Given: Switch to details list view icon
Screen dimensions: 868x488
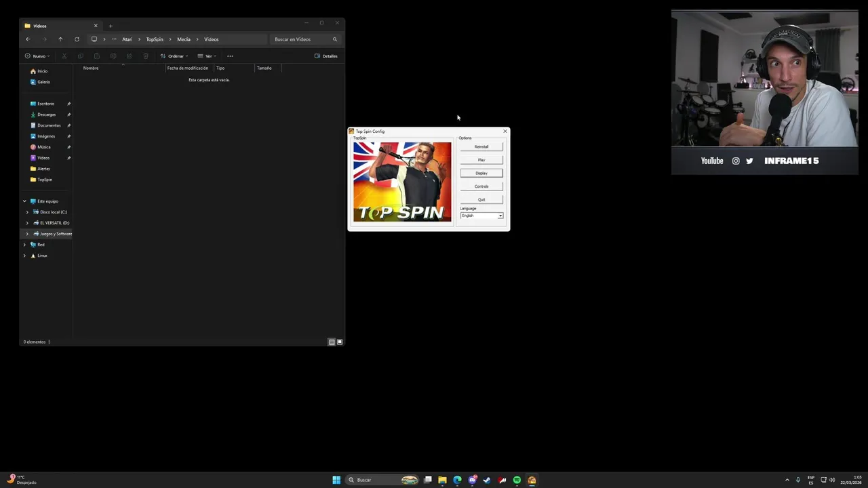Looking at the screenshot, I should 332,342.
